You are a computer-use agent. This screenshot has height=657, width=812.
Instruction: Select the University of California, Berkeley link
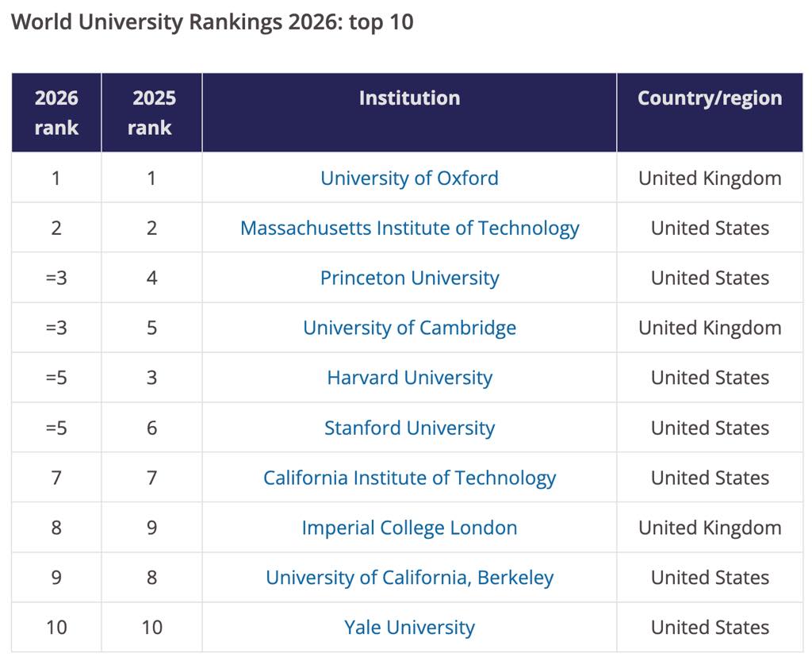pos(409,578)
